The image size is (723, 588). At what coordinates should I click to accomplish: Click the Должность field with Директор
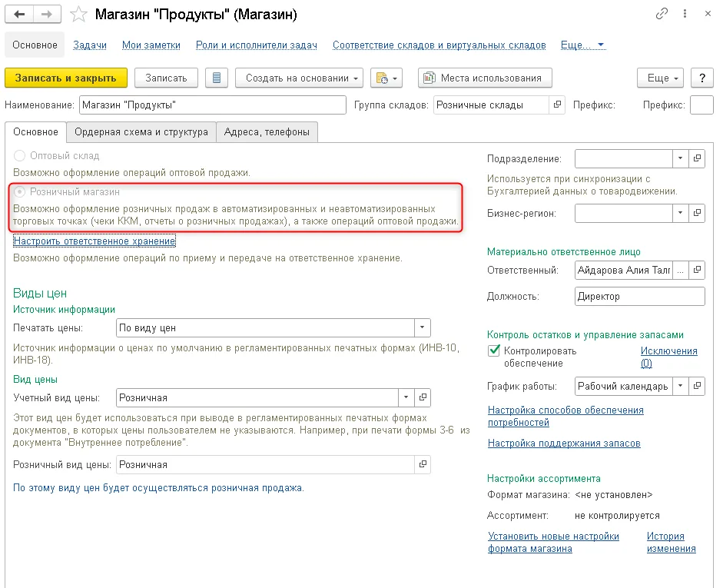point(639,296)
